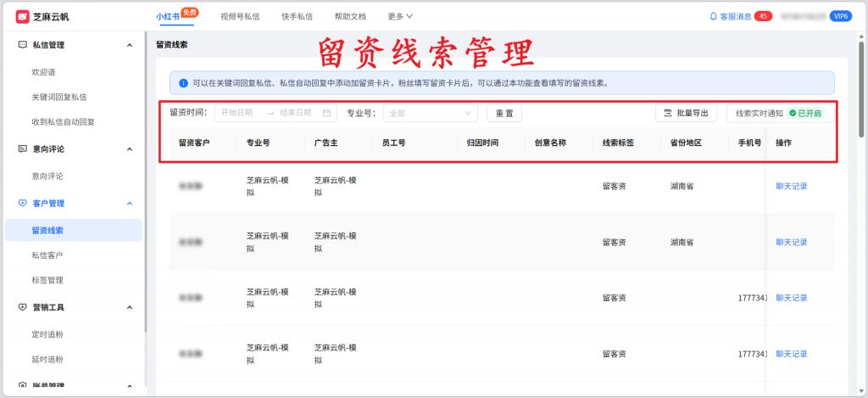Open 标签管理 in the sidebar
The width and height of the screenshot is (868, 398).
point(47,281)
